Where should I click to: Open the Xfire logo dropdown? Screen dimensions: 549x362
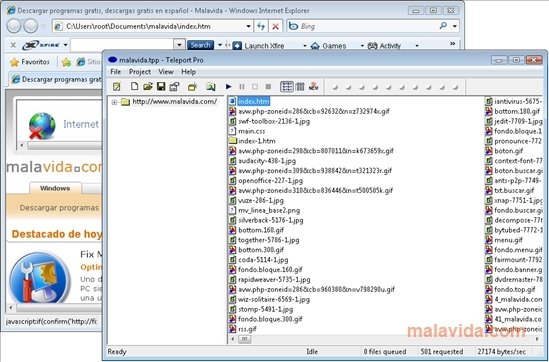pyautogui.click(x=65, y=45)
